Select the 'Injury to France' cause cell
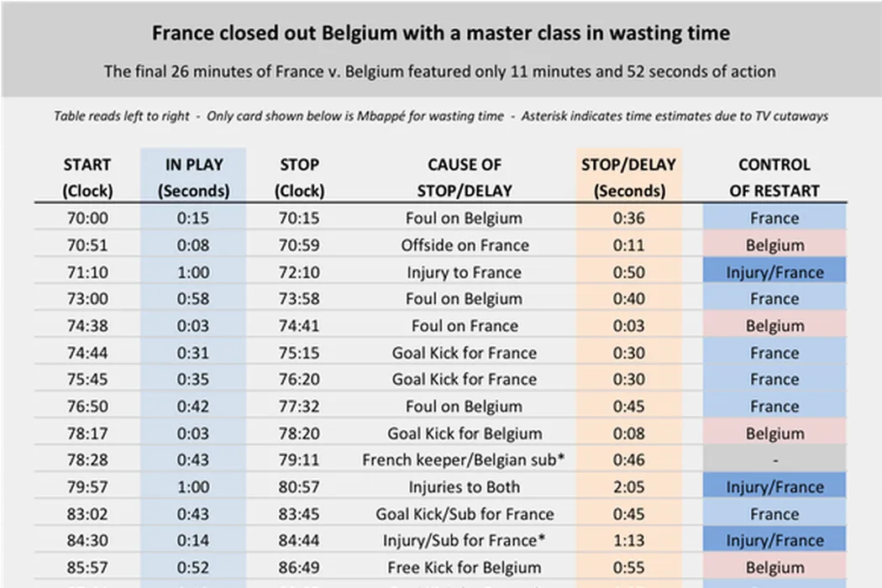Screen dimensions: 882x588 (x=465, y=272)
